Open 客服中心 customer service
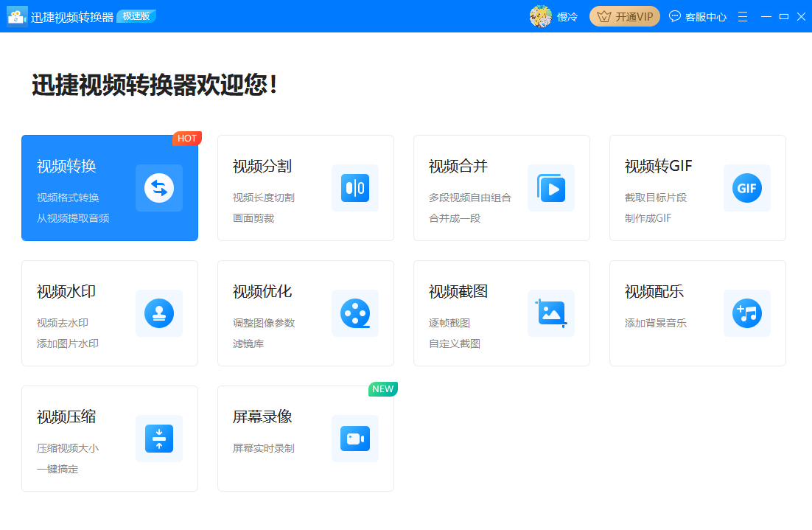 697,15
